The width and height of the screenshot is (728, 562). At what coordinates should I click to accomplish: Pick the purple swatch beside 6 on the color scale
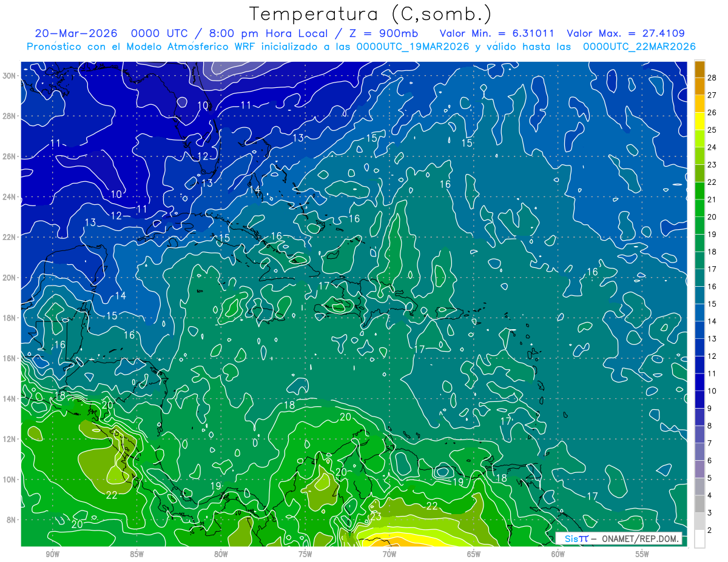point(699,469)
